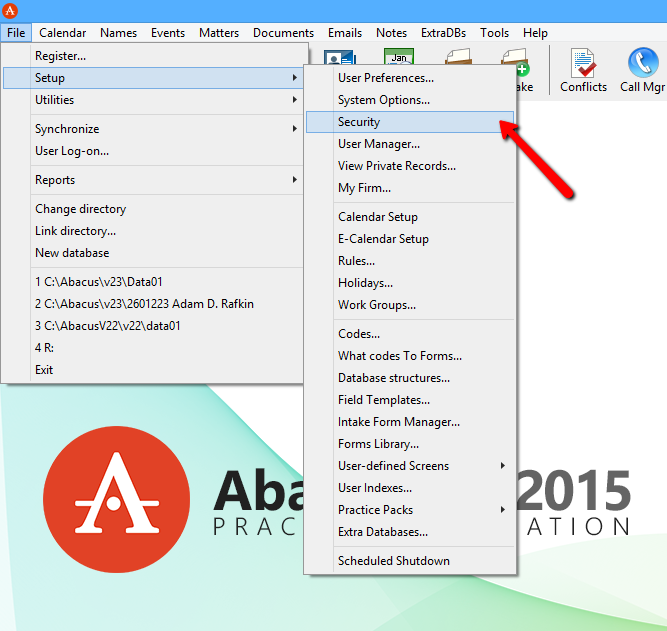The image size is (667, 631).
Task: Expand User-defined Screens submenu
Action: pos(410,466)
